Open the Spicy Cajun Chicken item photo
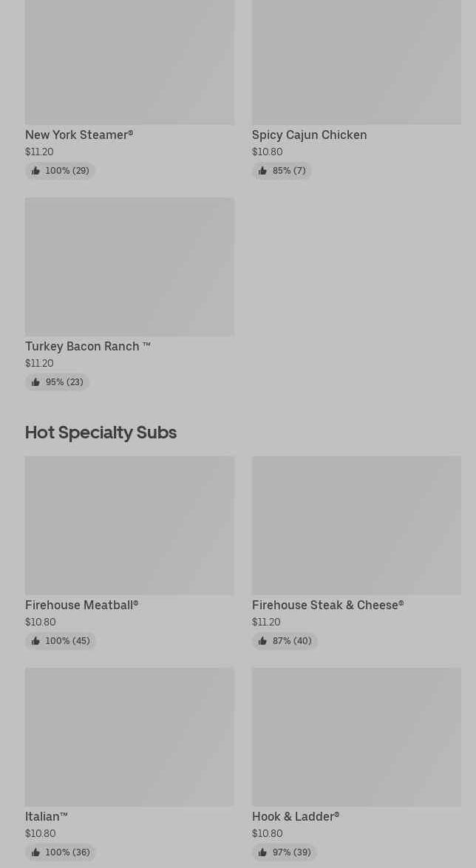 tap(356, 62)
